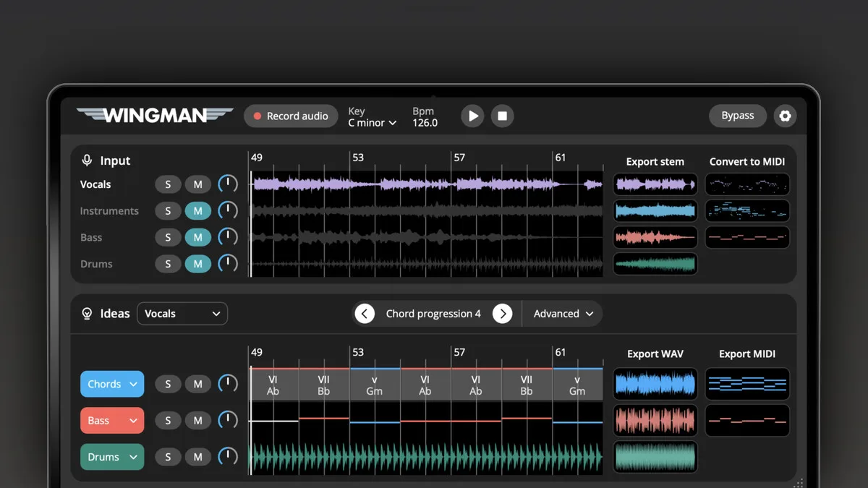Click the Chords idea volume knob
Image resolution: width=868 pixels, height=488 pixels.
tap(228, 384)
